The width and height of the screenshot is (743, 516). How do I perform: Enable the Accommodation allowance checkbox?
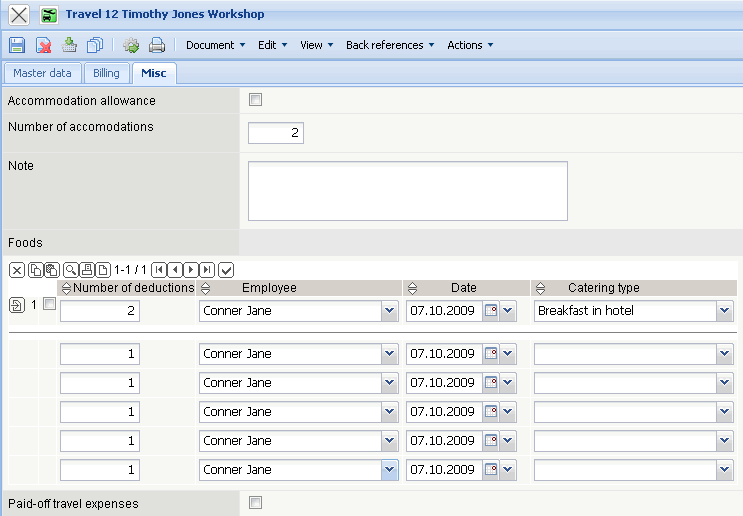tap(255, 100)
